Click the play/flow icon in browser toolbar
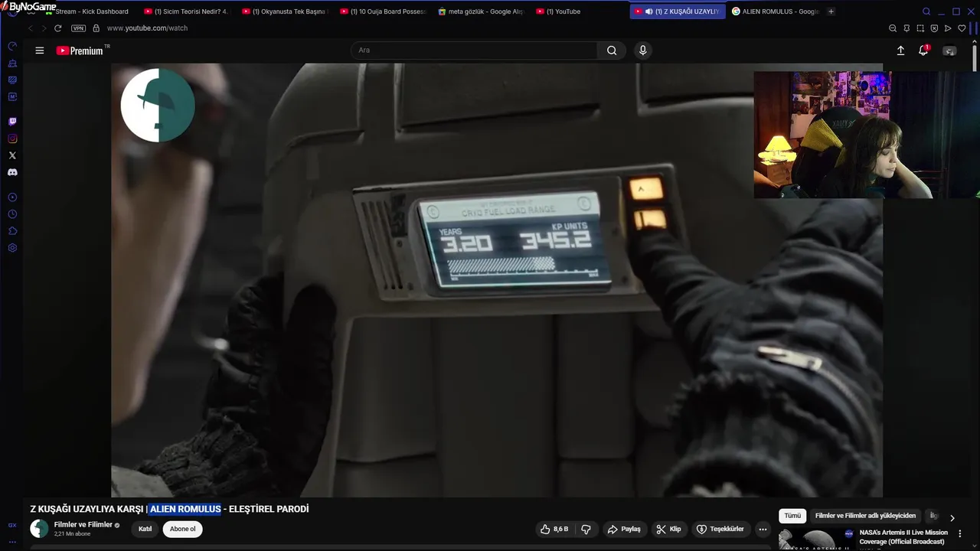The height and width of the screenshot is (551, 980). [948, 28]
